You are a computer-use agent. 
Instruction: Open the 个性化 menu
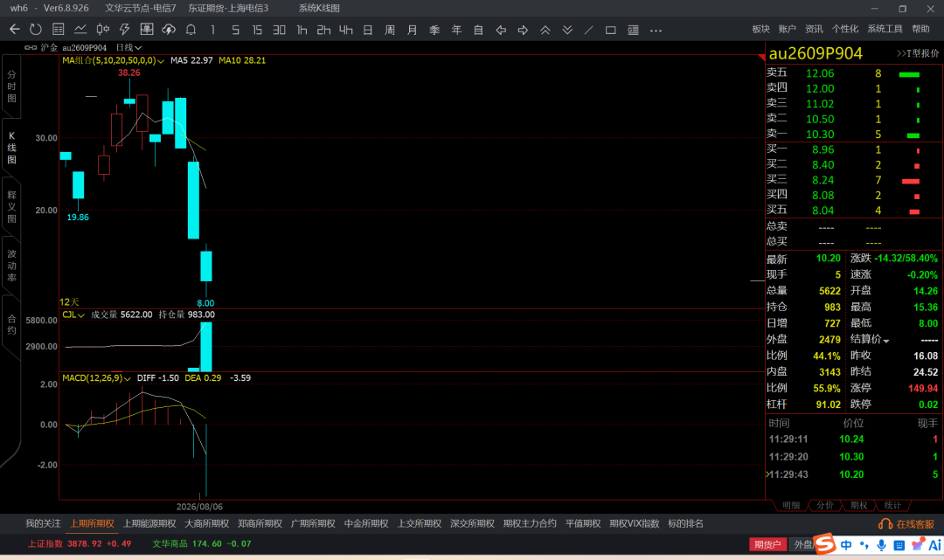coord(845,29)
